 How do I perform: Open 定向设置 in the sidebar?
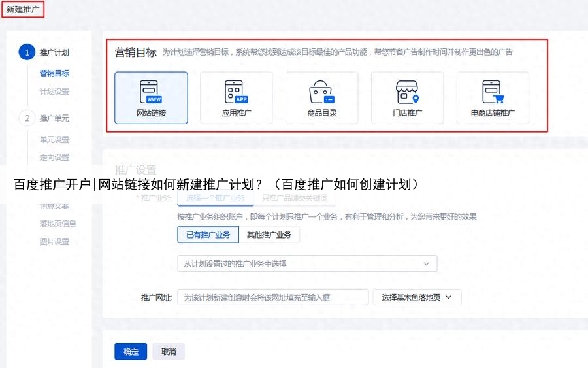point(54,157)
